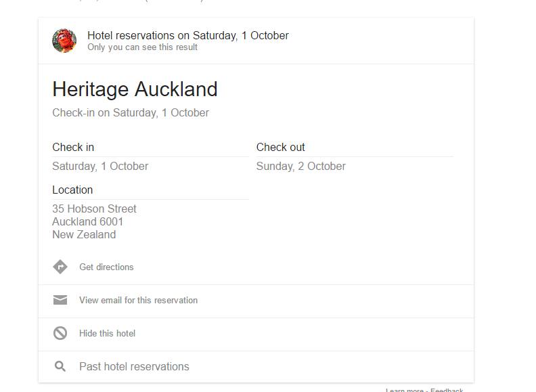
Task: Click the check-out date Sunday, 2 October
Action: pyautogui.click(x=300, y=166)
